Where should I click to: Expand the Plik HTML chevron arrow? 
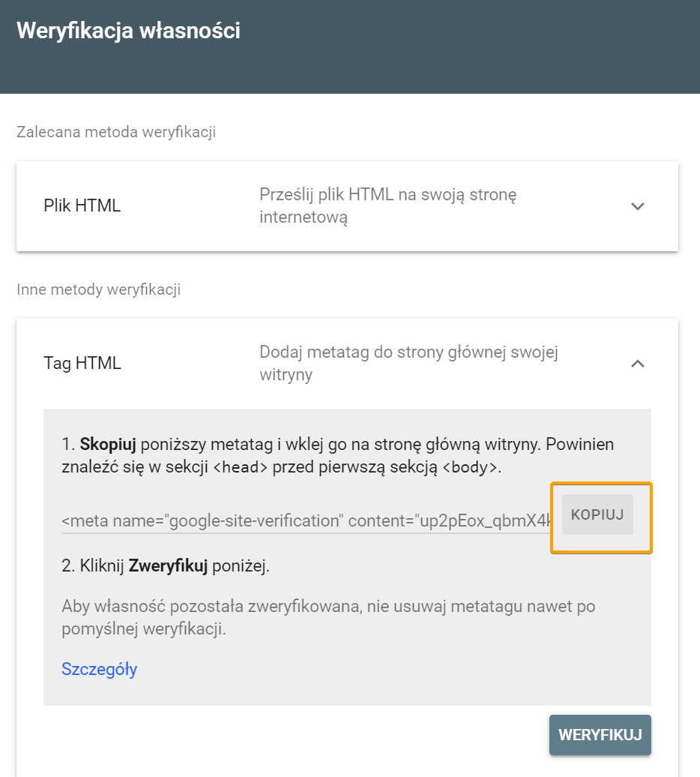pyautogui.click(x=638, y=206)
